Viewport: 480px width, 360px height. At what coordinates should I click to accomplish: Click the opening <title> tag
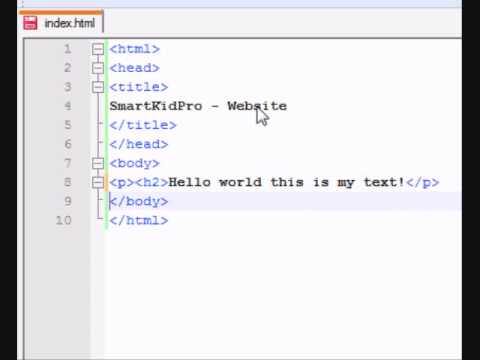(x=139, y=87)
